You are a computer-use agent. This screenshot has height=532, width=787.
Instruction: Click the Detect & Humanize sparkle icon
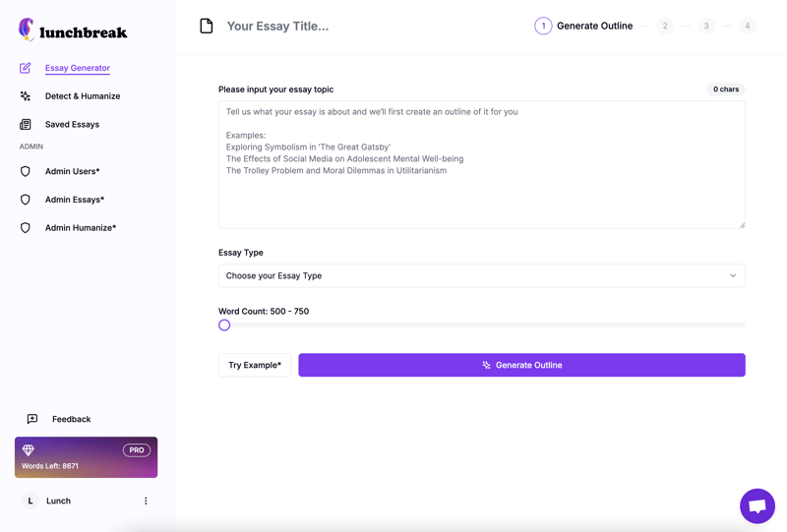[x=26, y=96]
